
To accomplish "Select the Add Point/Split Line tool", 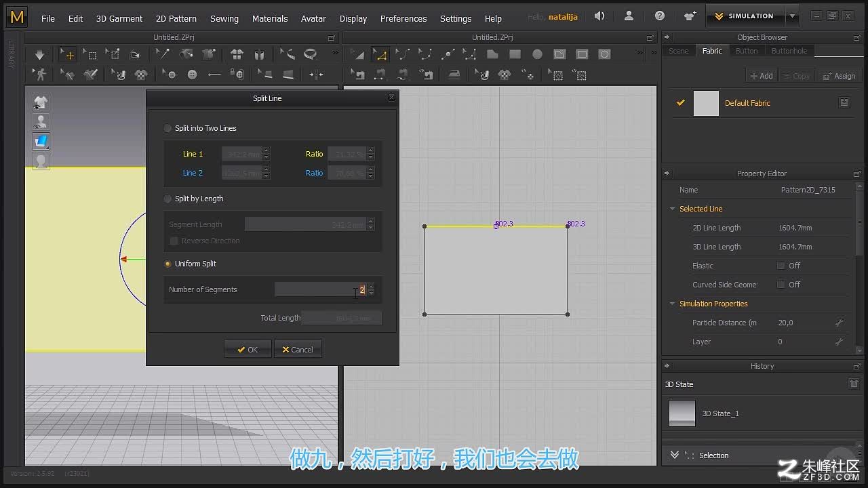I will (x=448, y=54).
